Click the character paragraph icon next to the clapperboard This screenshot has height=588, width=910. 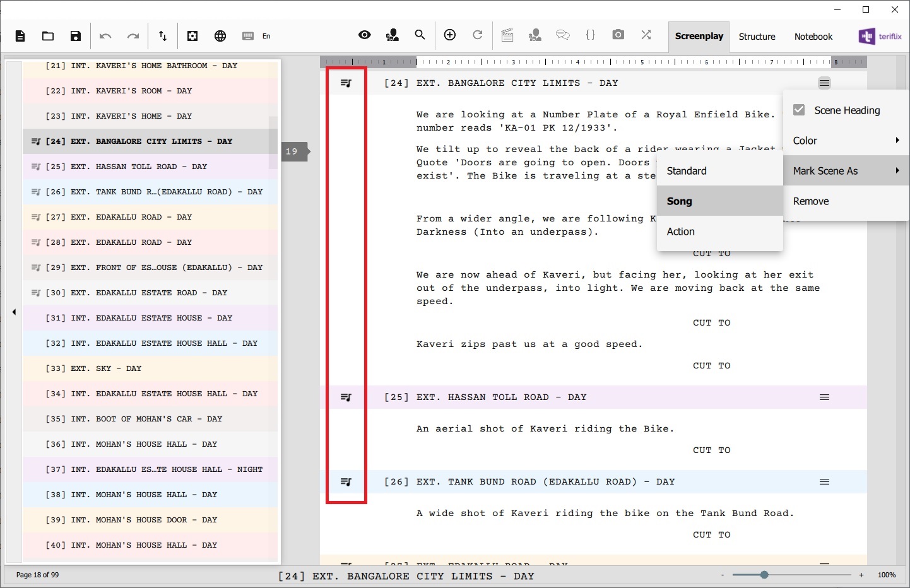click(x=535, y=35)
